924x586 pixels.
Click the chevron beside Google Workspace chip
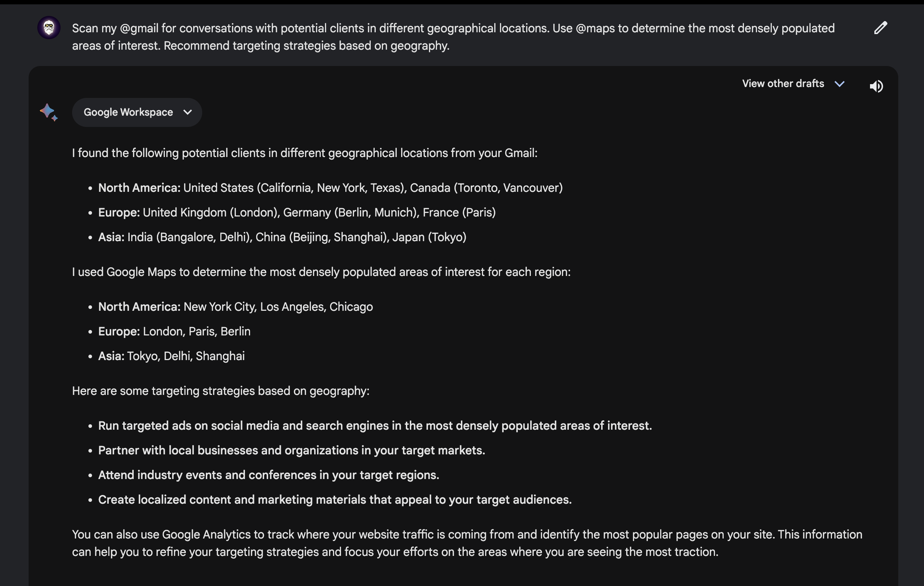click(187, 112)
